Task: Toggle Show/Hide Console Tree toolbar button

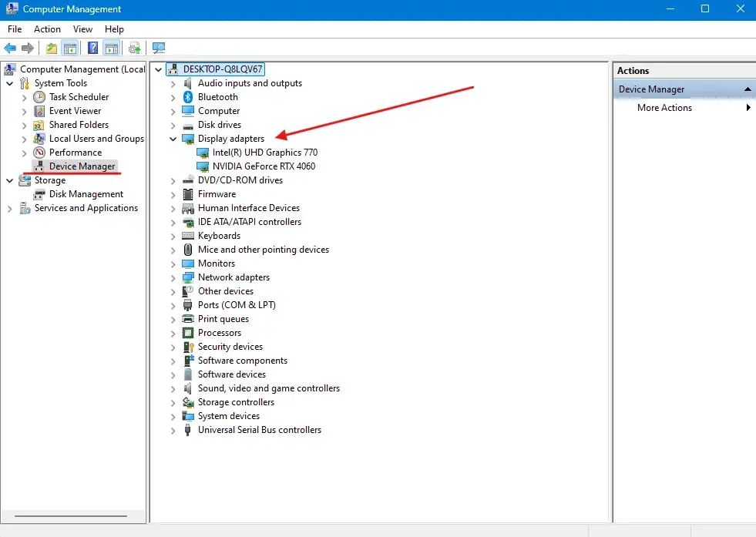Action: pyautogui.click(x=70, y=49)
